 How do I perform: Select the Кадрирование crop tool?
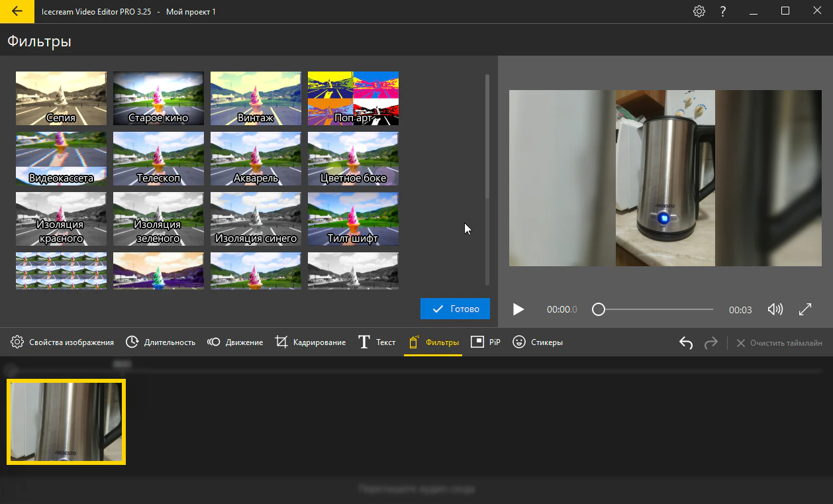(x=311, y=342)
